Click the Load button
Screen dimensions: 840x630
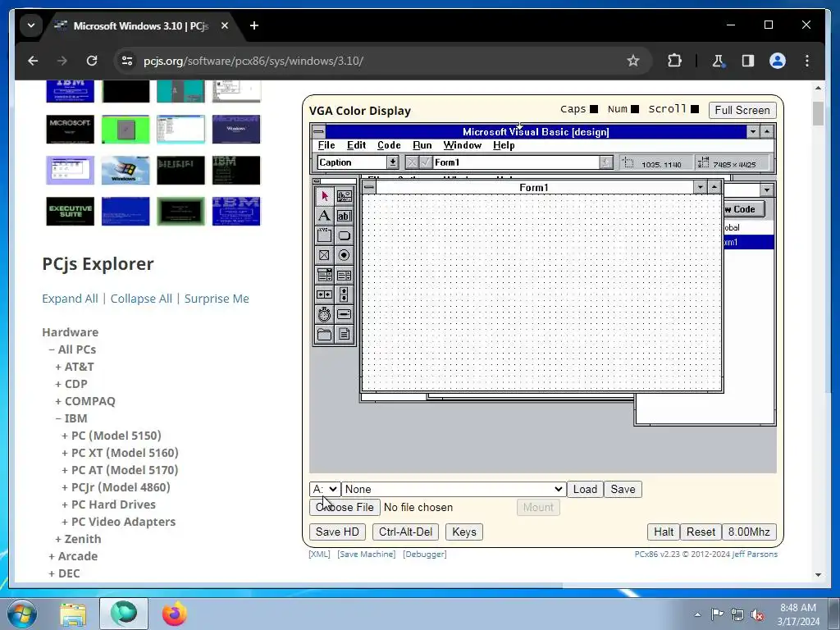[x=585, y=489]
